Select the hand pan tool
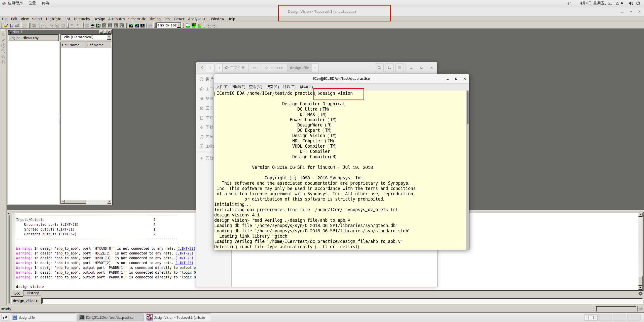644x322 pixels. pos(3,62)
